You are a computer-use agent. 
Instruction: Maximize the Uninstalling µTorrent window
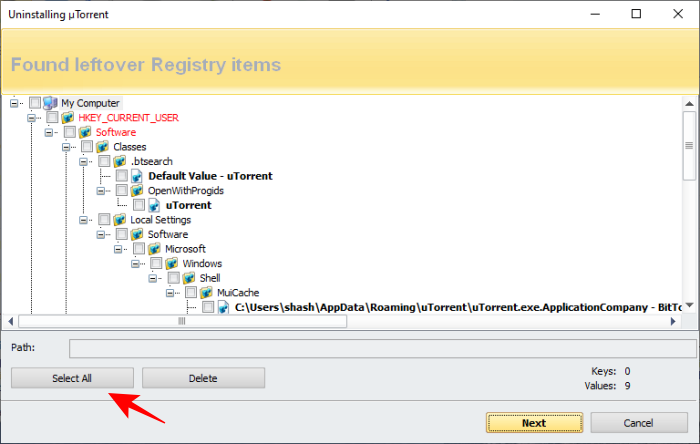(636, 14)
